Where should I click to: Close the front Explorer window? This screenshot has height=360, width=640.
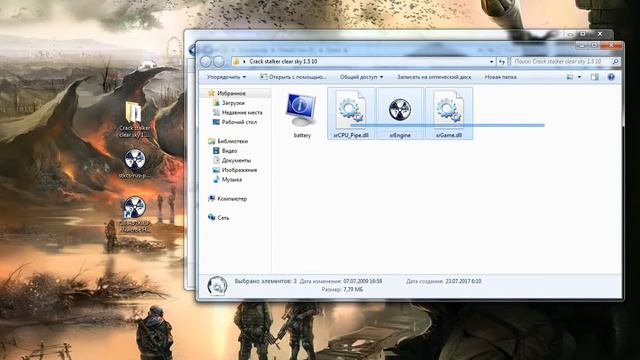pyautogui.click(x=611, y=45)
